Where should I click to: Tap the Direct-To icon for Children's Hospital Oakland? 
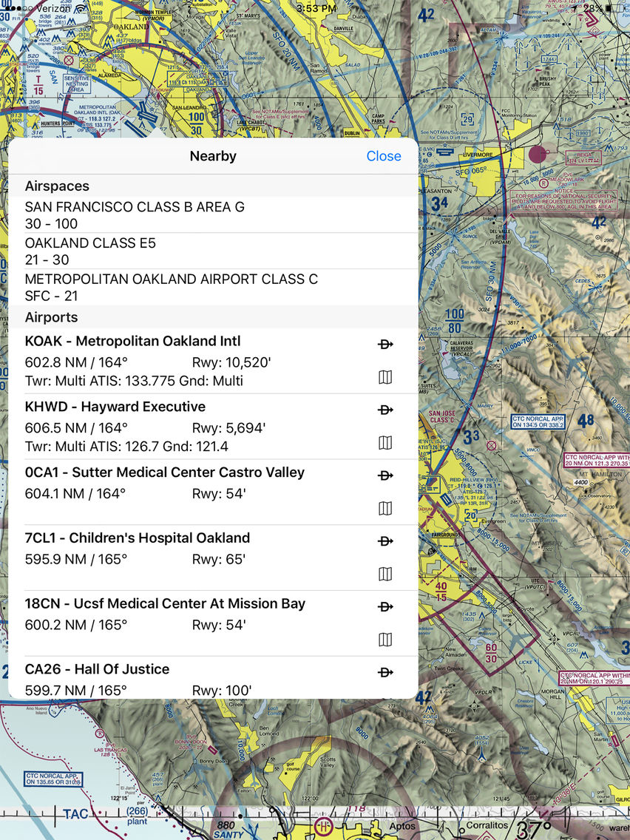pos(385,541)
